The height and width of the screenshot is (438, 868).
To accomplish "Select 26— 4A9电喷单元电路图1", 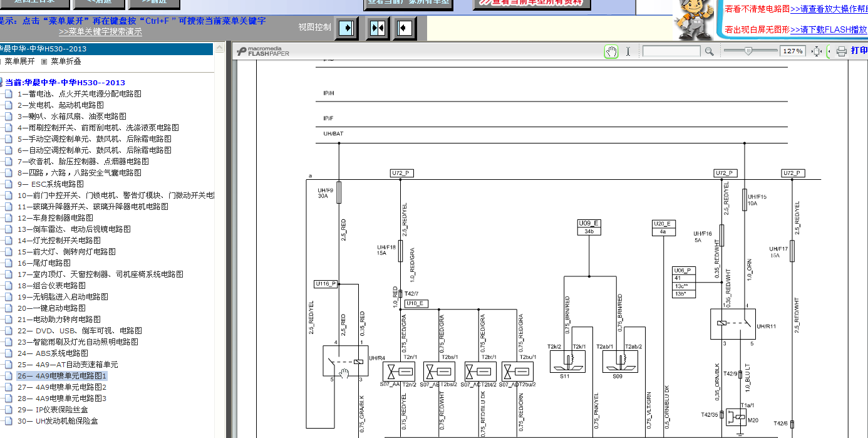I will [62, 376].
